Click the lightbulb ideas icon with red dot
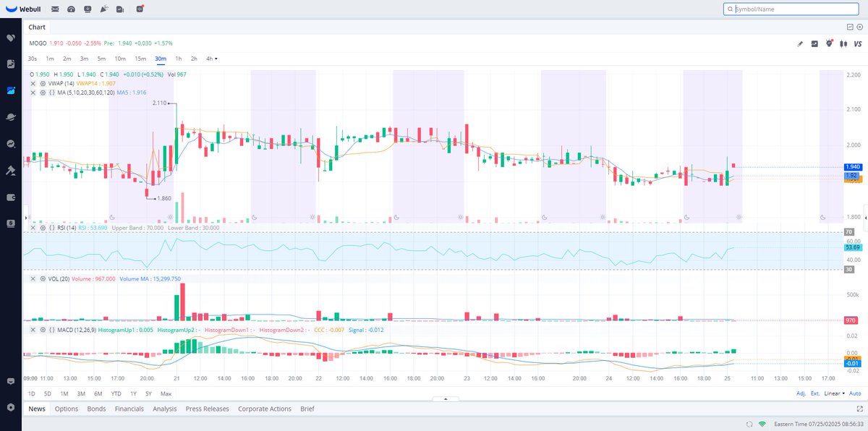Screen dimensions: 868x431 tap(830, 43)
